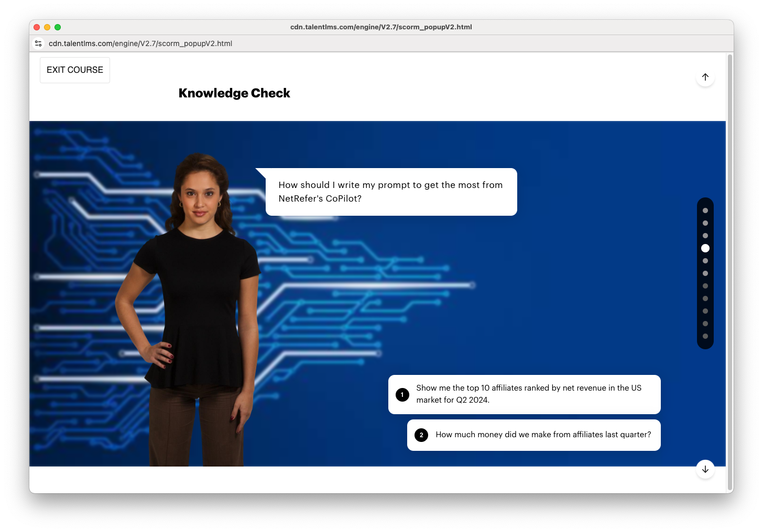Jump to fifth navigation dot
Screen dimensions: 763x532
(x=705, y=261)
